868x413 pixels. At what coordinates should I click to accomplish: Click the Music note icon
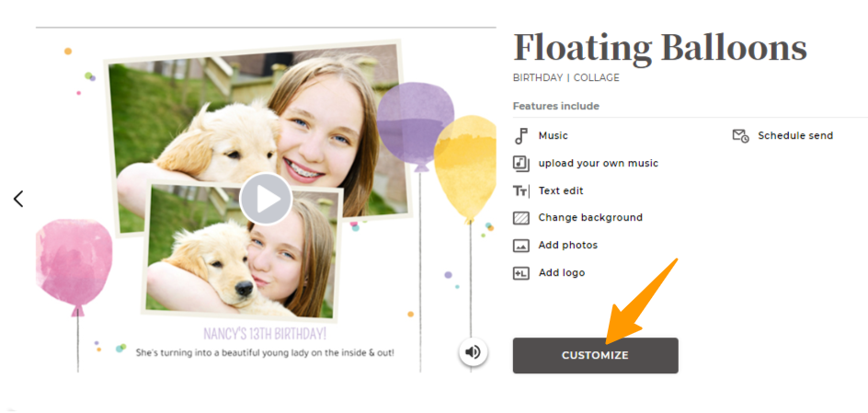coord(520,135)
